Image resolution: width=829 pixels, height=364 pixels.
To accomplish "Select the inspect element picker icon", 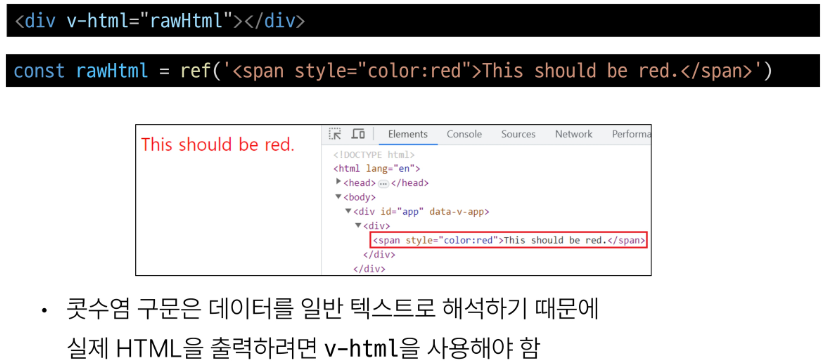I will 335,134.
